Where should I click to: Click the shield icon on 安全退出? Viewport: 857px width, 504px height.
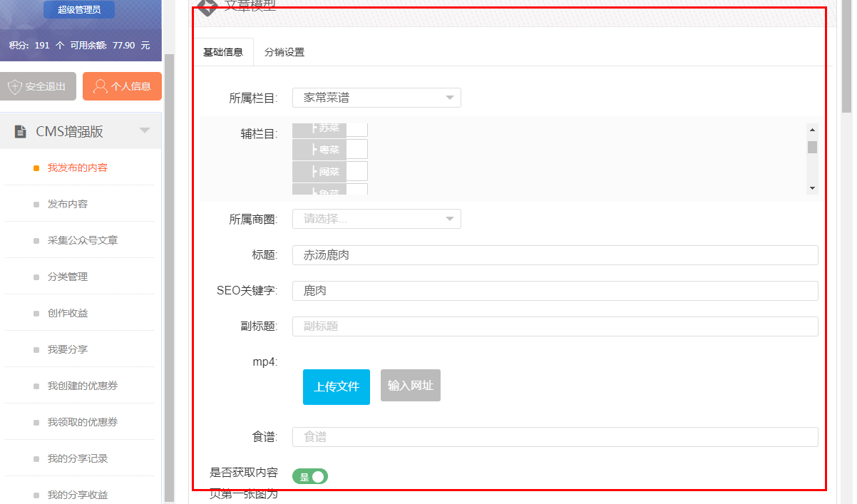(14, 87)
